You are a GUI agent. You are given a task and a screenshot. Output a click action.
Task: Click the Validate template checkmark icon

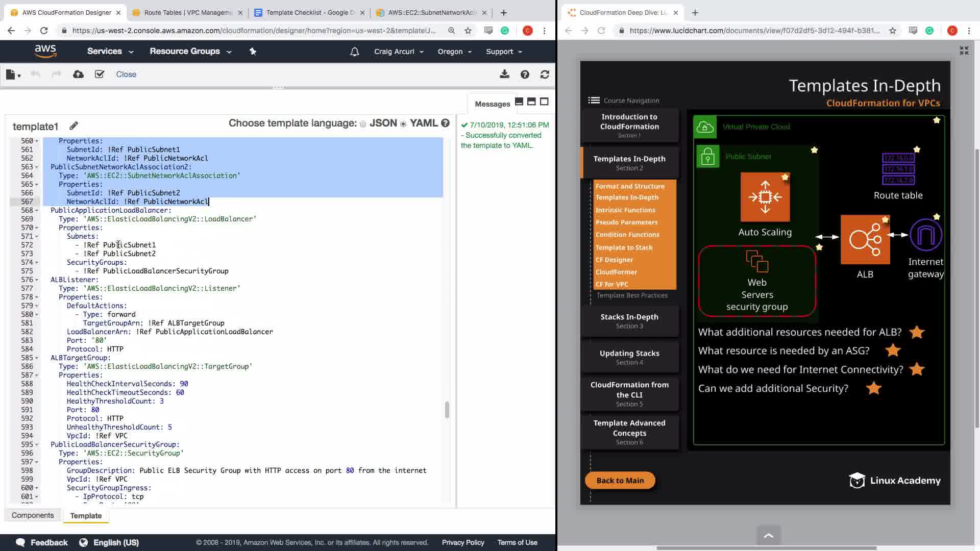coord(100,74)
